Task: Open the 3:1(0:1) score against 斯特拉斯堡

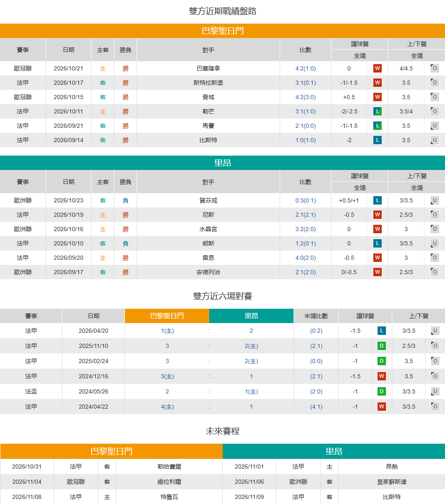Action: 305,83
